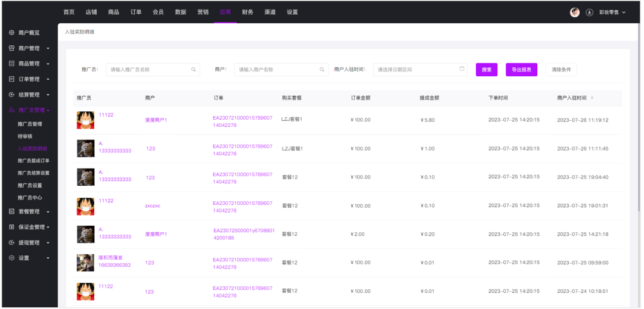The width and height of the screenshot is (644, 309).
Task: Focus the 商户 name input field
Action: [277, 70]
